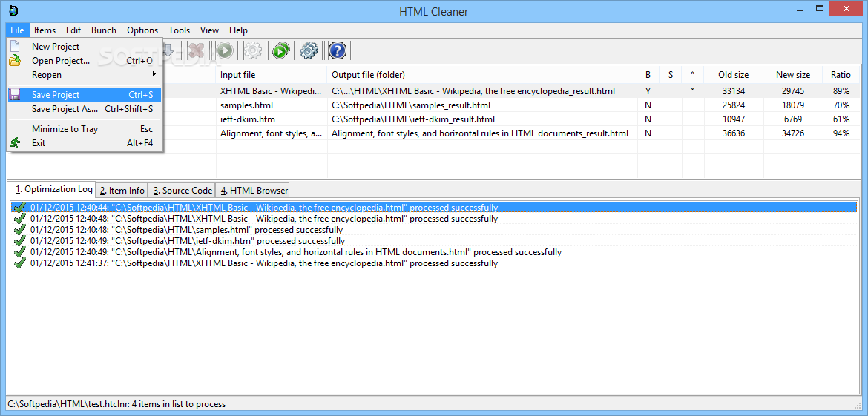Viewport: 868px width, 416px height.
Task: Sort by the Input file column header
Action: click(x=272, y=75)
